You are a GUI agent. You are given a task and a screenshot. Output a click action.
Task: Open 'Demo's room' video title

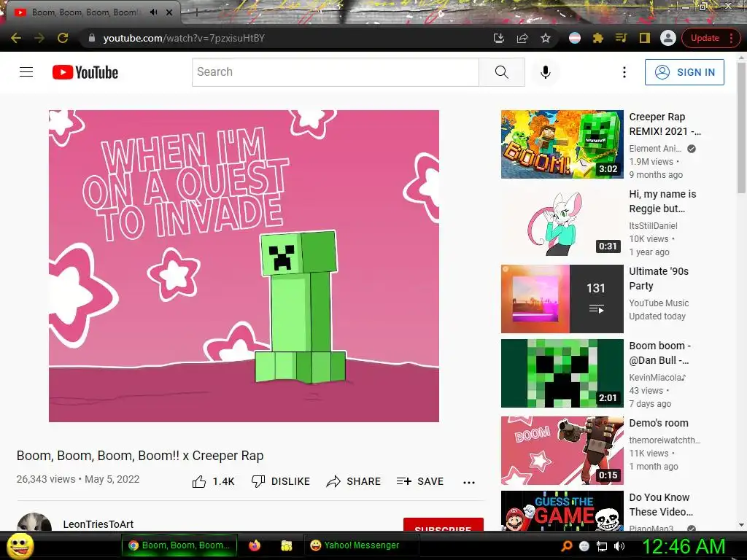659,423
